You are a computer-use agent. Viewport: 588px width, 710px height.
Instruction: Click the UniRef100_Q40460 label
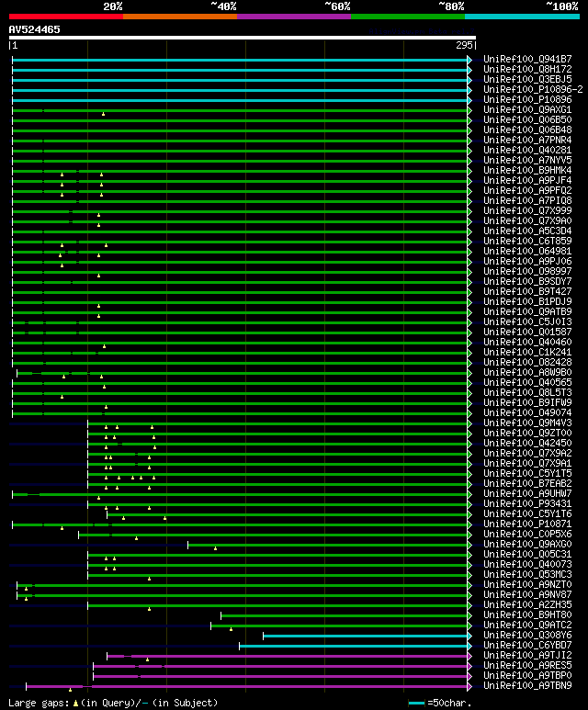tap(527, 343)
